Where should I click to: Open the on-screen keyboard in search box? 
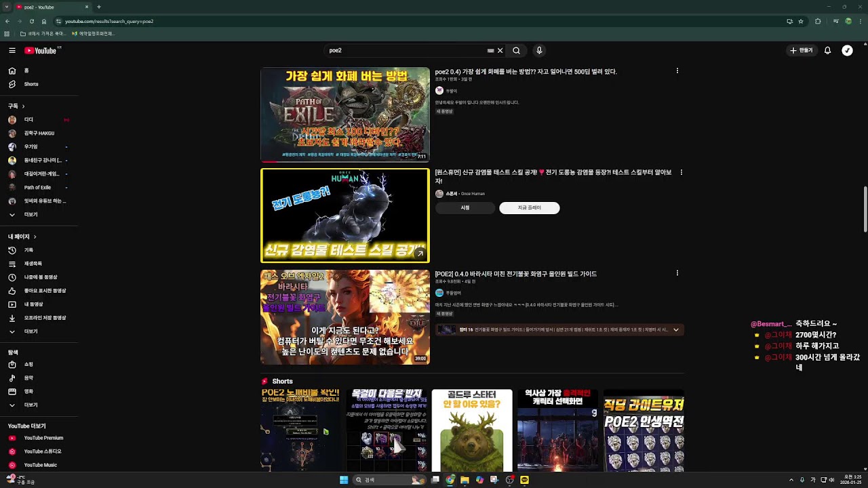click(490, 50)
